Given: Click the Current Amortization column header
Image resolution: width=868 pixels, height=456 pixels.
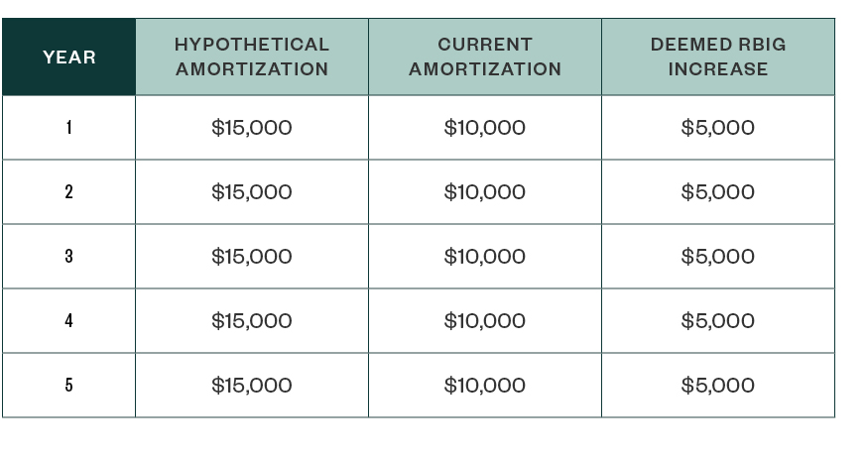Looking at the screenshot, I should [x=484, y=57].
